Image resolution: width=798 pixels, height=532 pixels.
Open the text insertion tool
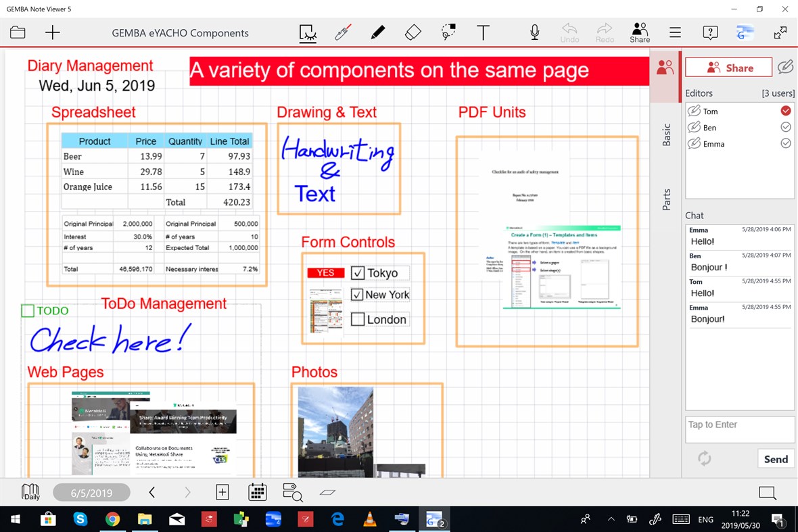483,32
